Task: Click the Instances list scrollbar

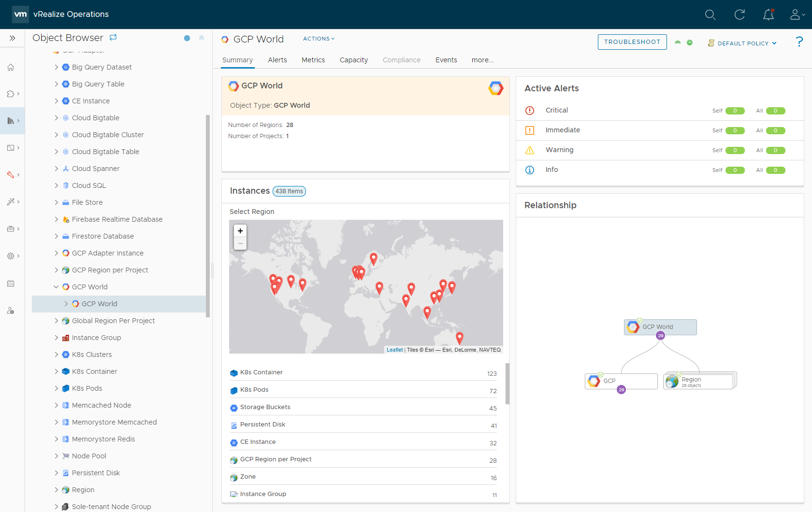Action: point(507,383)
